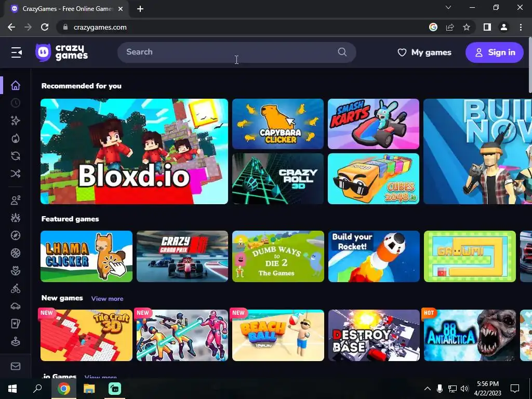Select the CrazyGames - Free Online Games tab
Viewport: 532px width, 399px height.
[66, 9]
